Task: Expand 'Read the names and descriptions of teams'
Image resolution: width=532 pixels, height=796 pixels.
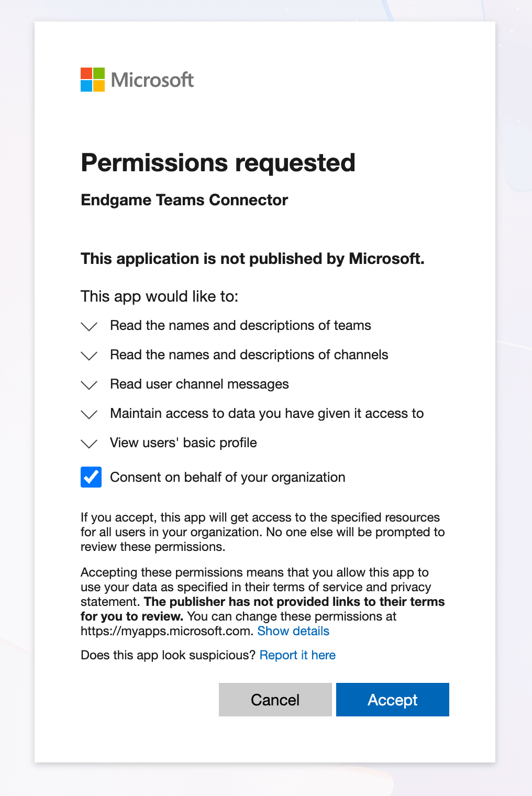Action: pyautogui.click(x=88, y=327)
